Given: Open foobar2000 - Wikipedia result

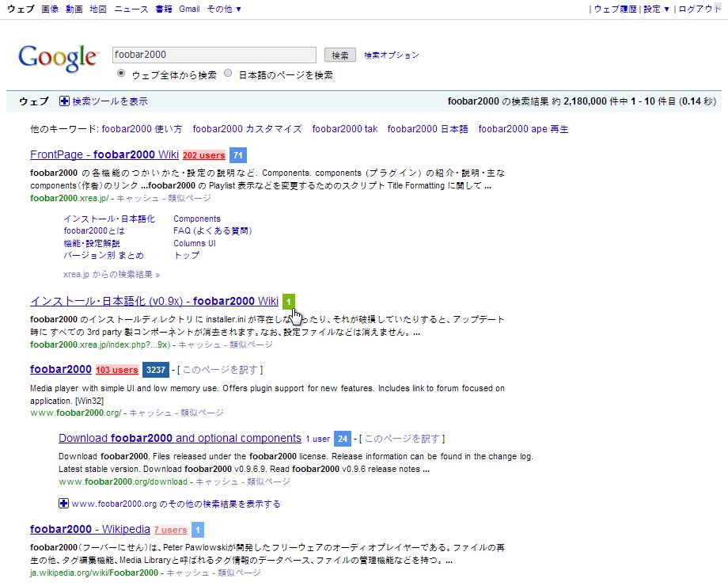Looking at the screenshot, I should click(90, 529).
